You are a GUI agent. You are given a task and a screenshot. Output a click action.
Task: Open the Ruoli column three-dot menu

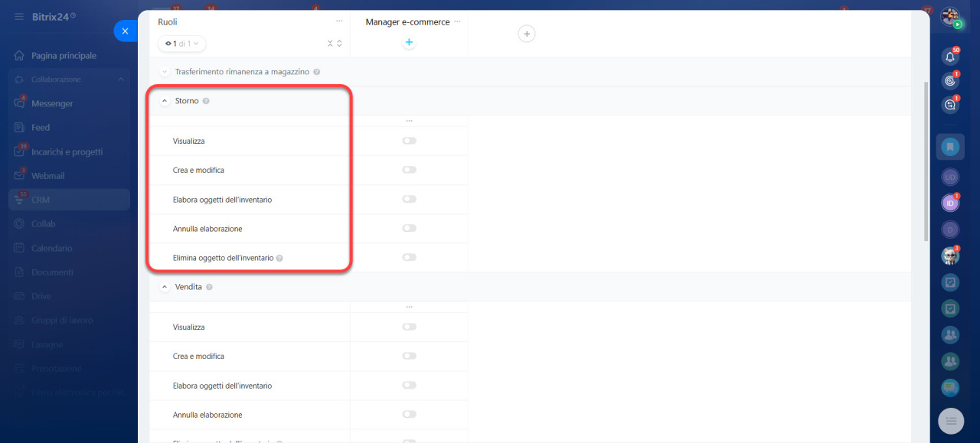coord(339,21)
